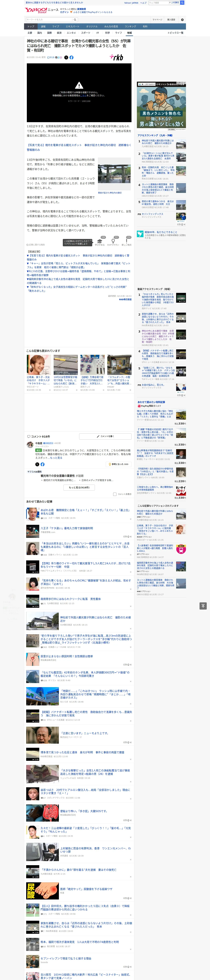Open the IT category tab

[98, 33]
